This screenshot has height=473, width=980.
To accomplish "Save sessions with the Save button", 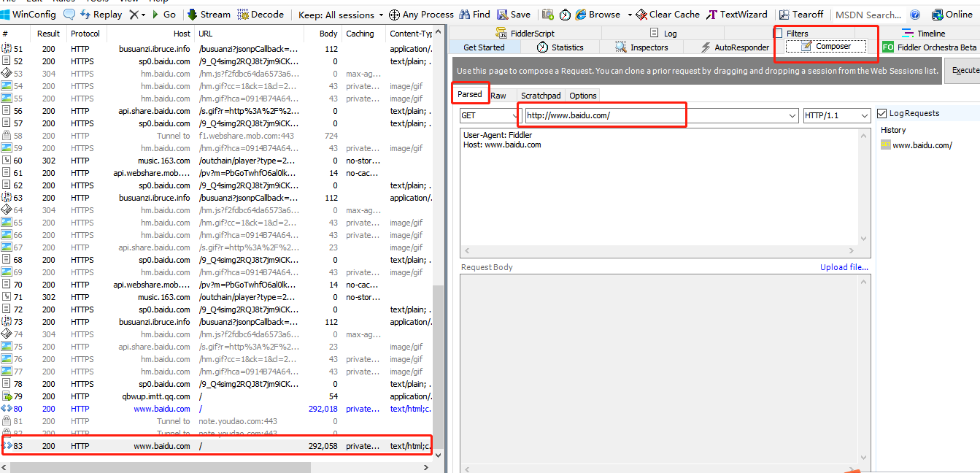I will 514,15.
